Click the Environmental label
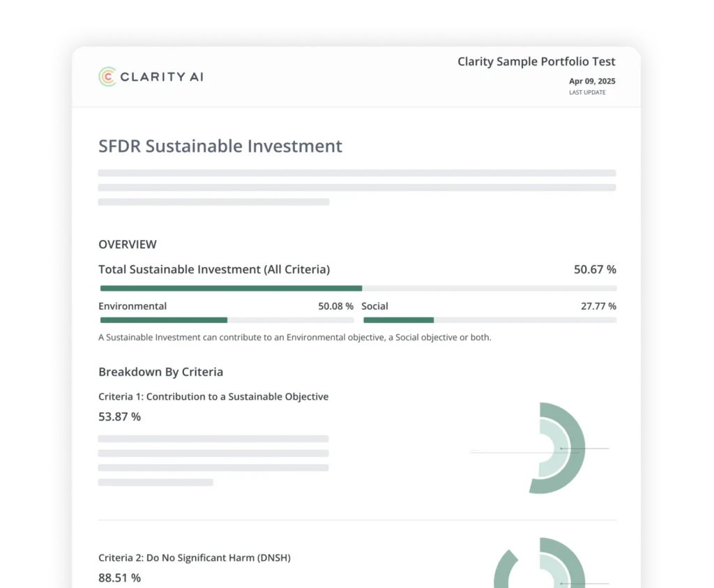Viewport: 714px width, 588px height. pos(132,306)
